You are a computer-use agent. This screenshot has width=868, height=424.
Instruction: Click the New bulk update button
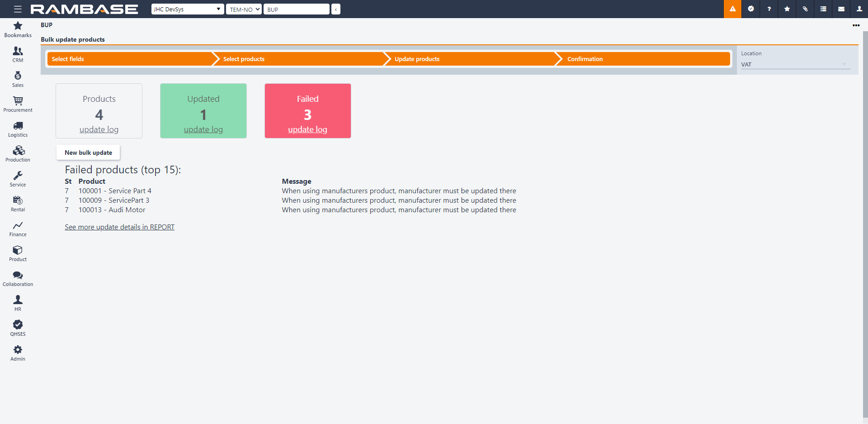pyautogui.click(x=88, y=152)
